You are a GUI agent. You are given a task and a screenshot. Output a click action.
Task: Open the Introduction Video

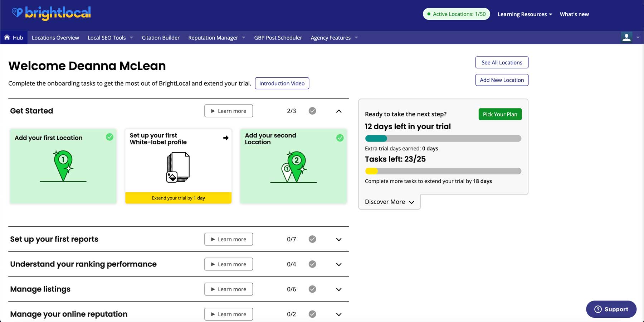click(282, 83)
